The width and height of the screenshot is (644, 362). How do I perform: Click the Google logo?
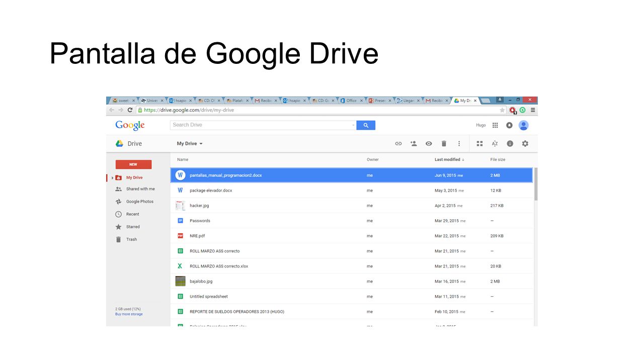click(x=130, y=125)
